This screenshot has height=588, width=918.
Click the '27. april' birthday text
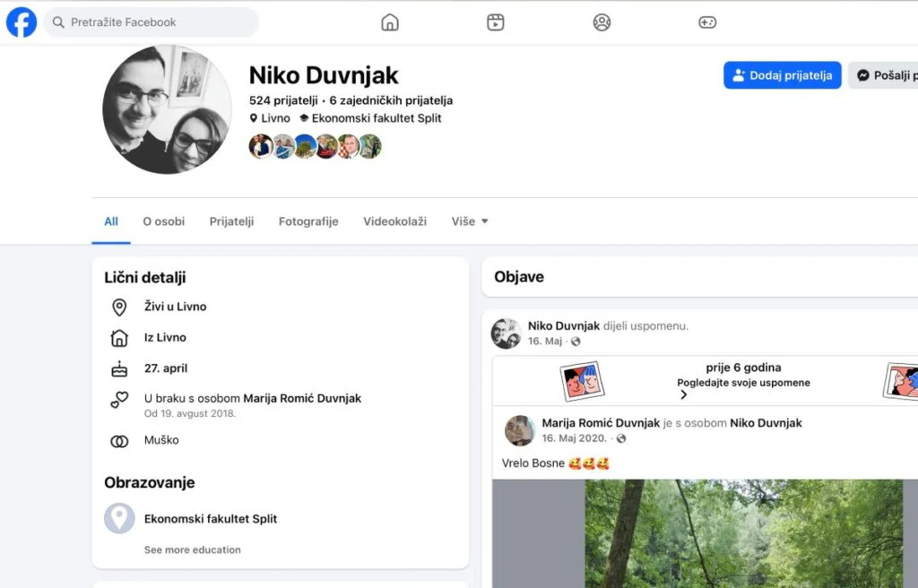click(x=166, y=368)
